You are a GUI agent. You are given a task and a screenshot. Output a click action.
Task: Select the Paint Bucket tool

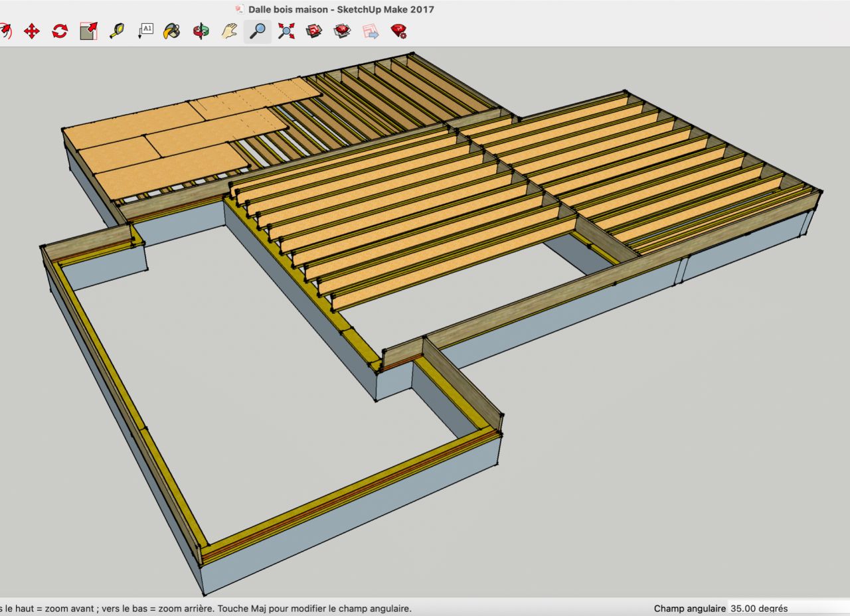172,31
